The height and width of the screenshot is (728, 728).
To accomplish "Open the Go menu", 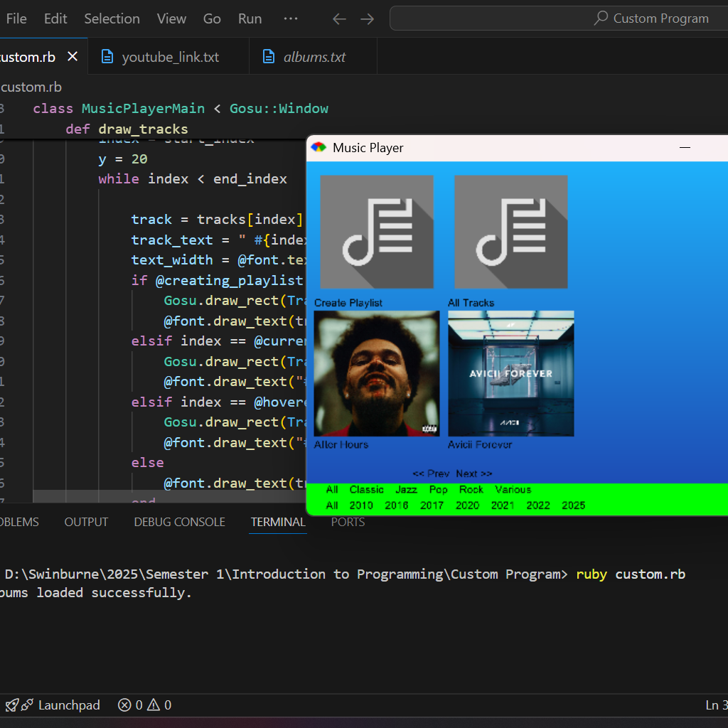I will pyautogui.click(x=212, y=18).
